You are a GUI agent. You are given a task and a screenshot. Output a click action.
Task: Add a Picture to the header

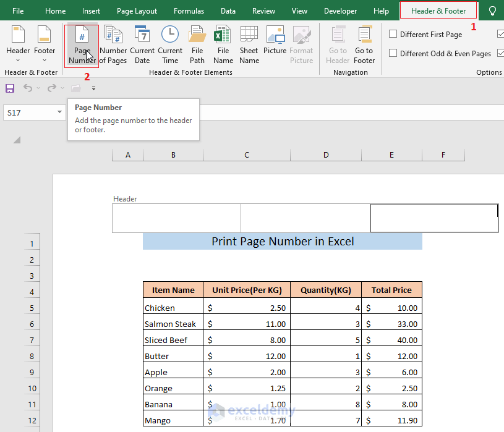pos(275,43)
